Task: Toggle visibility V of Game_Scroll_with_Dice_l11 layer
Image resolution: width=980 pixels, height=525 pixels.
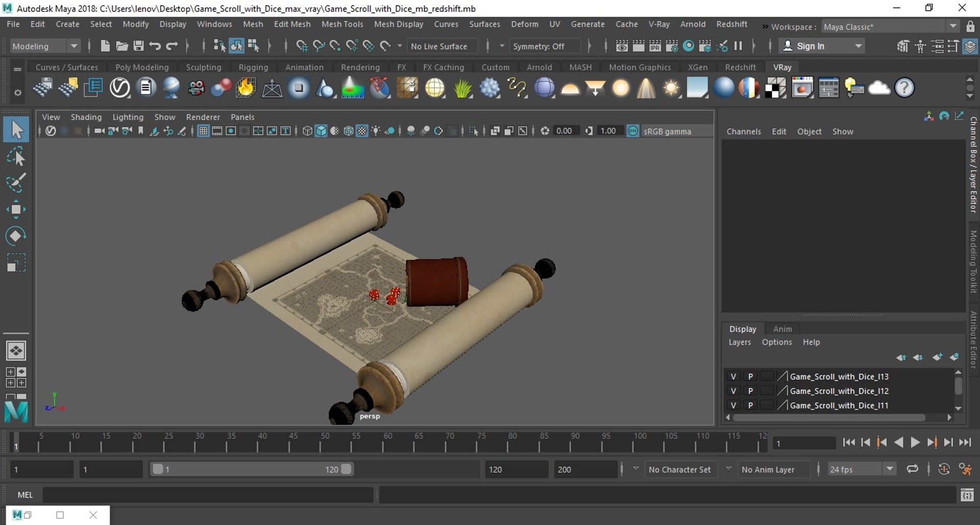Action: (733, 405)
